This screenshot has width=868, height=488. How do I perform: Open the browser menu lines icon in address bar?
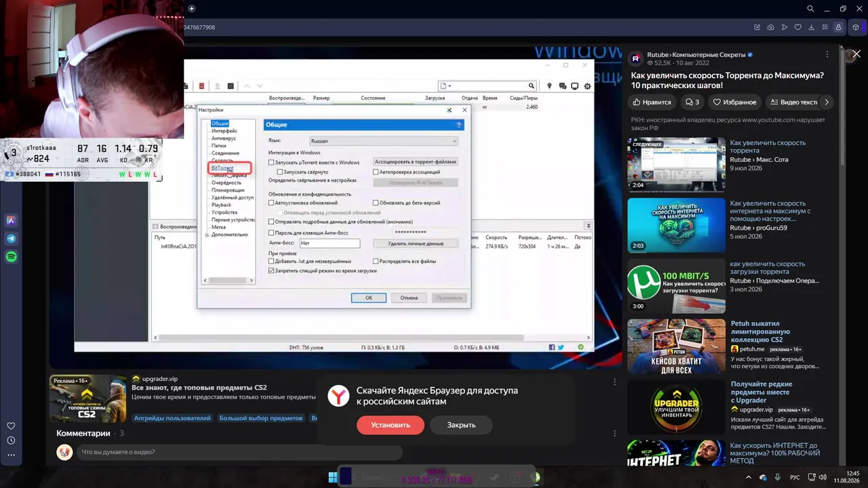tap(825, 27)
